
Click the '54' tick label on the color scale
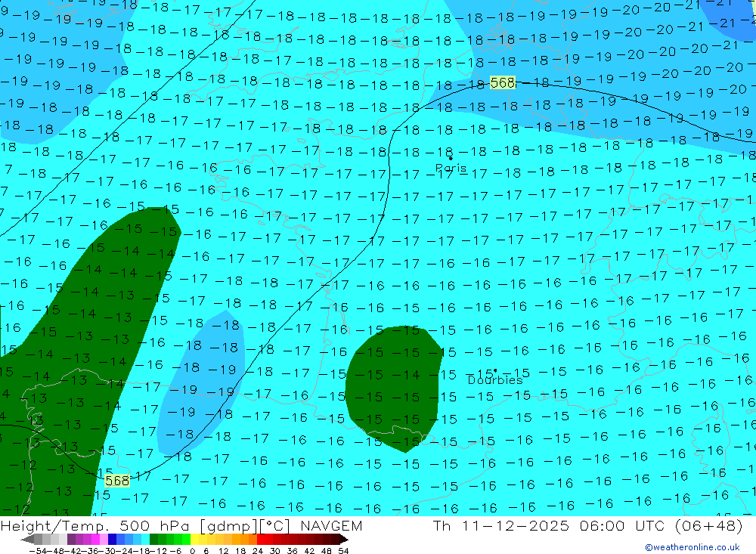click(x=343, y=551)
